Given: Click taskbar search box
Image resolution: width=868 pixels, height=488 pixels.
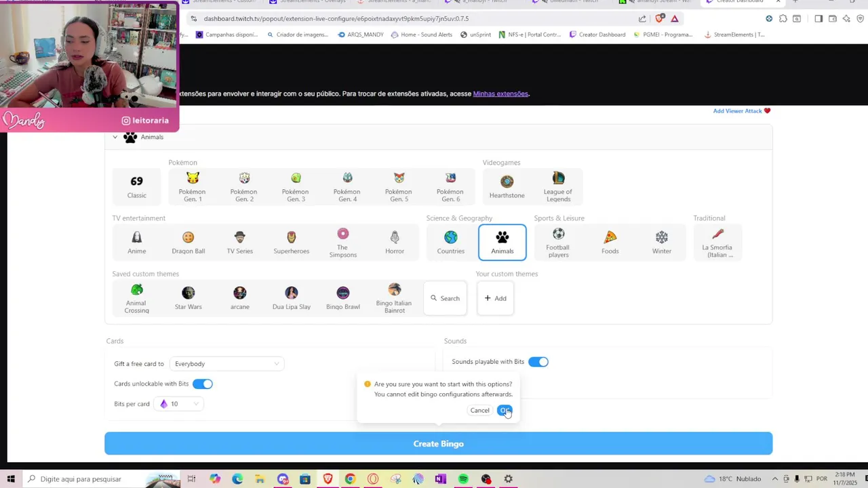Looking at the screenshot, I should (x=102, y=479).
